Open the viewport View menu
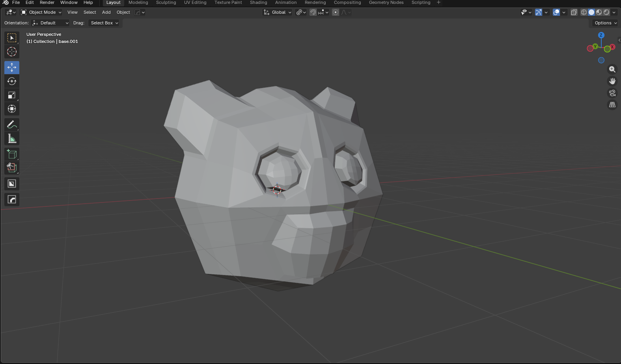This screenshot has height=364, width=621. point(73,12)
